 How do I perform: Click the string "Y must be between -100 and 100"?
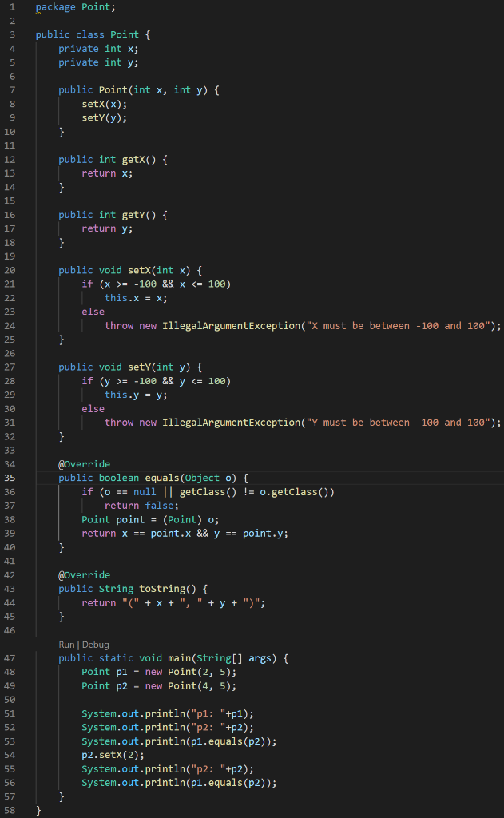pos(399,423)
